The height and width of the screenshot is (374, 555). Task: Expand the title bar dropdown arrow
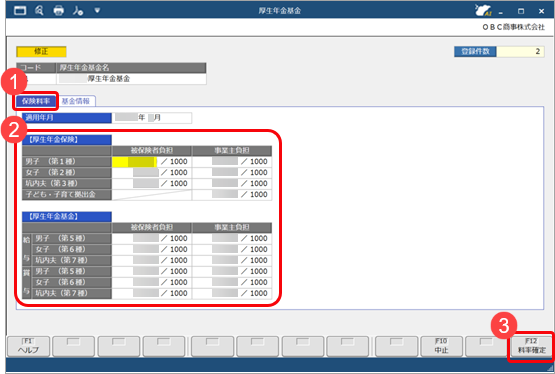(97, 11)
